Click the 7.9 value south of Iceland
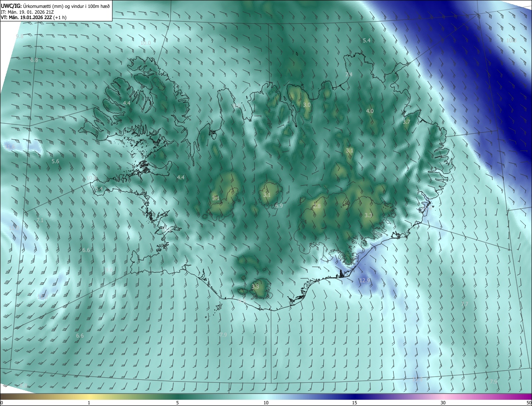532x406 pixels. [x=223, y=335]
